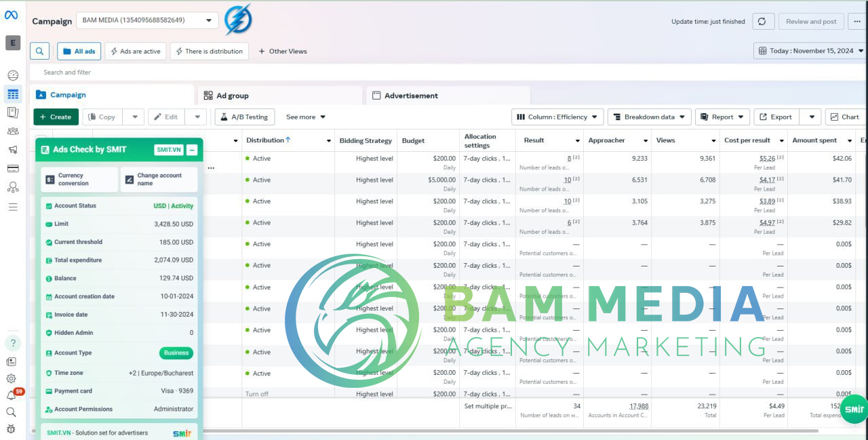Select the Ads are active view

coord(136,51)
